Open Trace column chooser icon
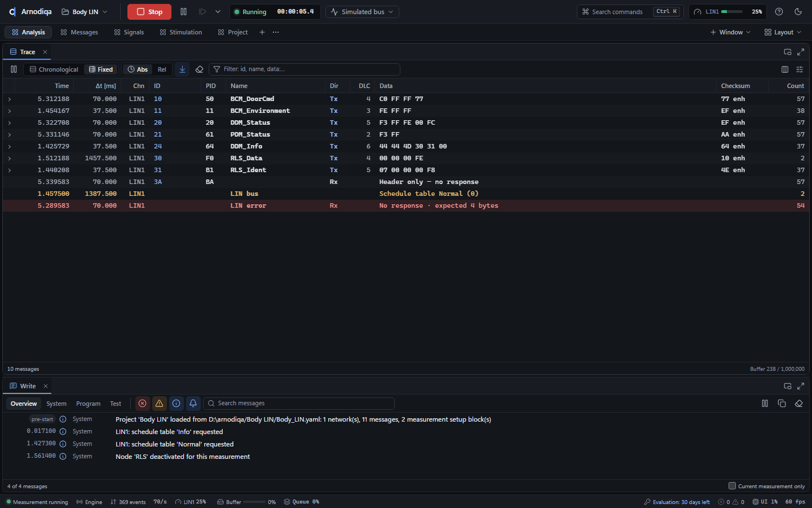Screen dimensions: 812x508 (x=785, y=69)
